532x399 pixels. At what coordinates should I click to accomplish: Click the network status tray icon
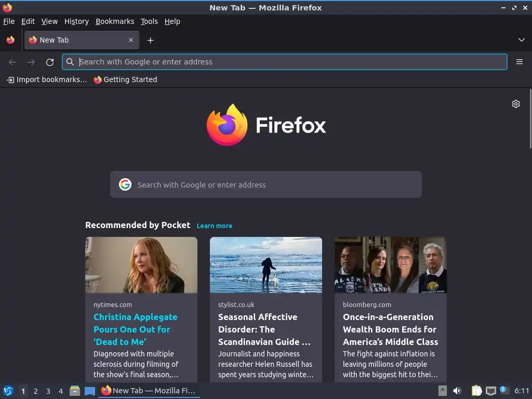coord(490,391)
